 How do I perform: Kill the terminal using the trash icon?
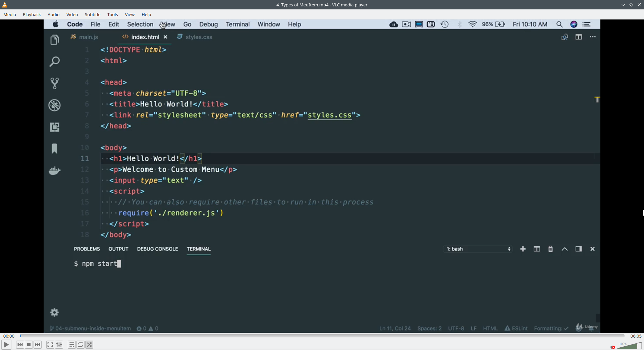(x=550, y=249)
